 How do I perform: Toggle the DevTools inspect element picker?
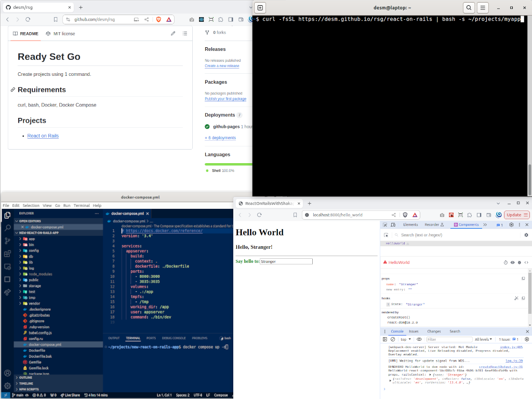pos(385,224)
